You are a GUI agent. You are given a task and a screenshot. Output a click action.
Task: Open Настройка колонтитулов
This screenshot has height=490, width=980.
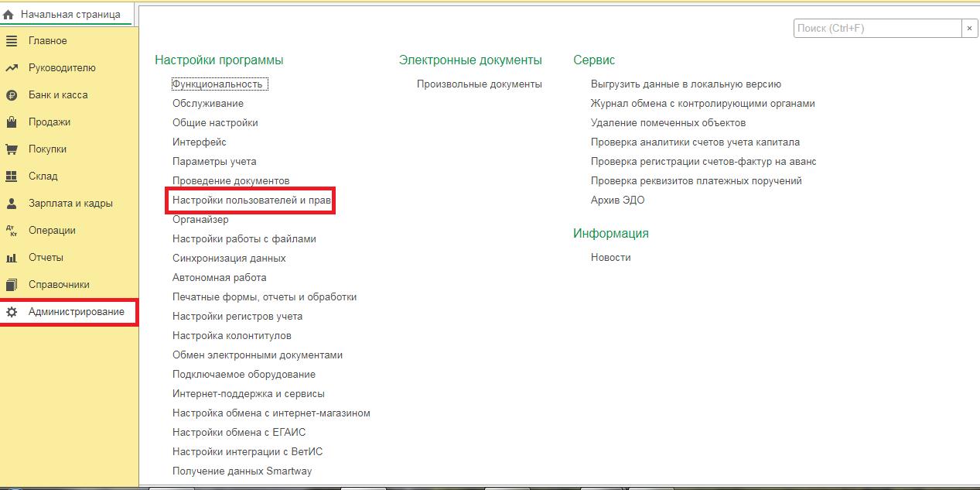click(x=232, y=336)
